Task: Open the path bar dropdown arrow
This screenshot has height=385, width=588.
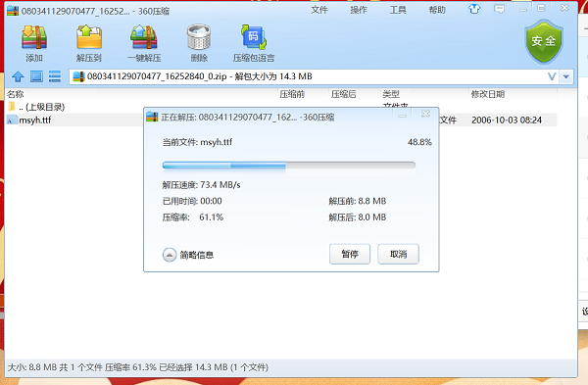Action: tap(565, 76)
